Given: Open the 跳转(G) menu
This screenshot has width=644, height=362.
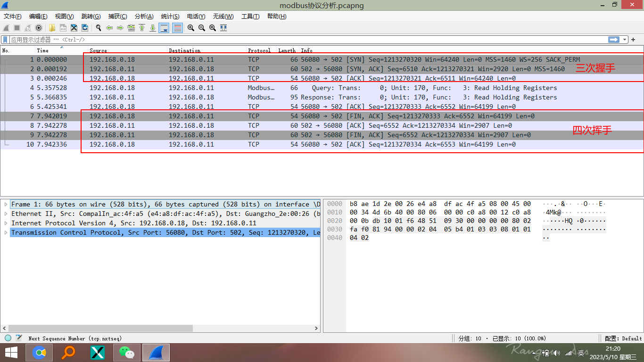Looking at the screenshot, I should (91, 16).
